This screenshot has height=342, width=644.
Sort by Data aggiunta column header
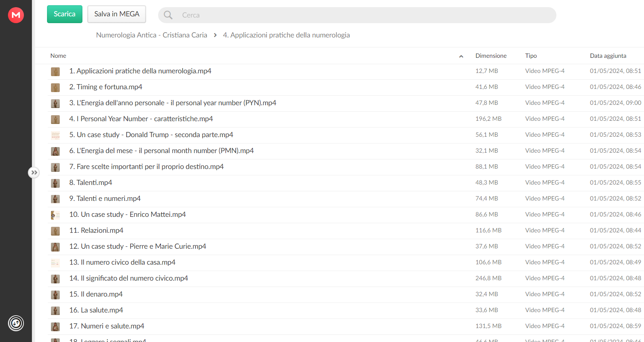[x=608, y=56]
